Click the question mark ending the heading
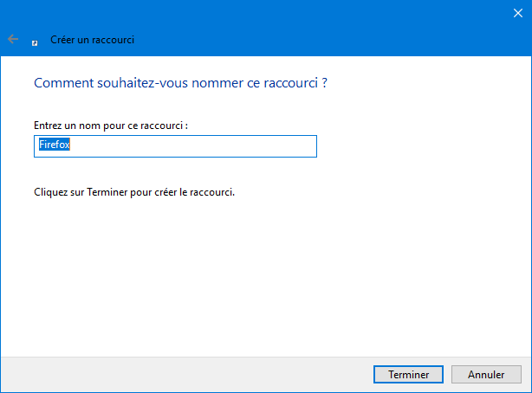The width and height of the screenshot is (532, 393). 325,83
